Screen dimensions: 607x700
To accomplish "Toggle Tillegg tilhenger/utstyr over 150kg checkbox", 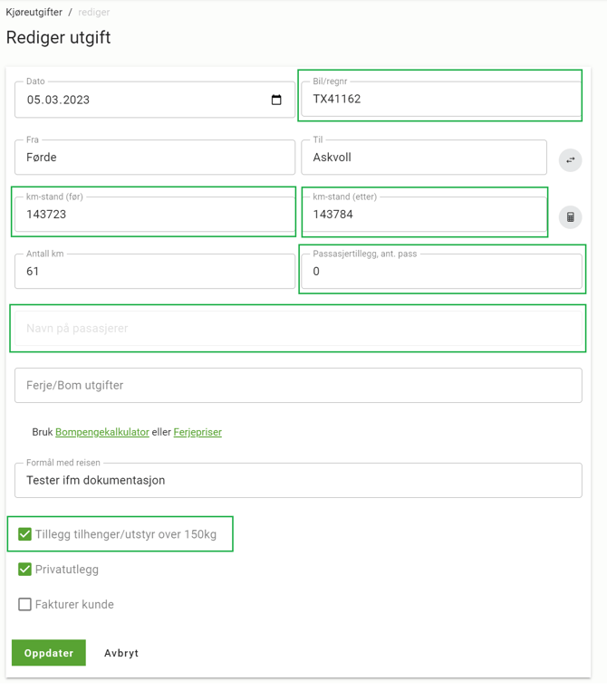I will tap(24, 534).
